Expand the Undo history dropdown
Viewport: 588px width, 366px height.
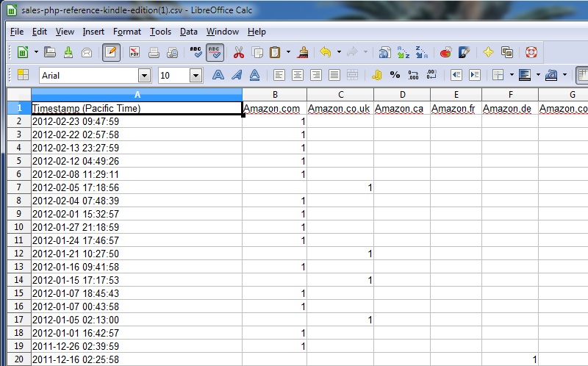339,52
